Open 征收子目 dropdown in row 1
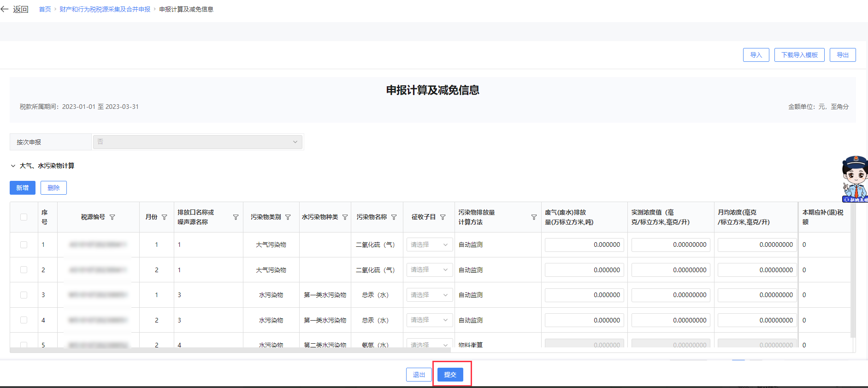 pyautogui.click(x=429, y=245)
